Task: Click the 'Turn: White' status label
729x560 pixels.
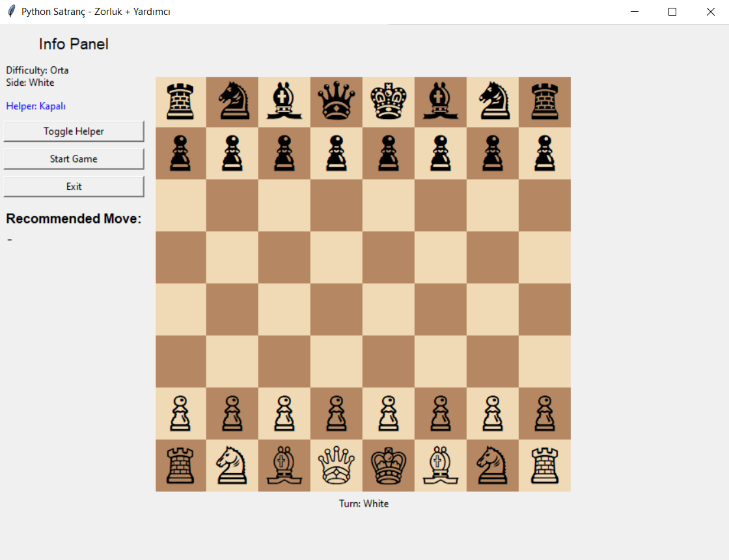Action: (x=364, y=504)
